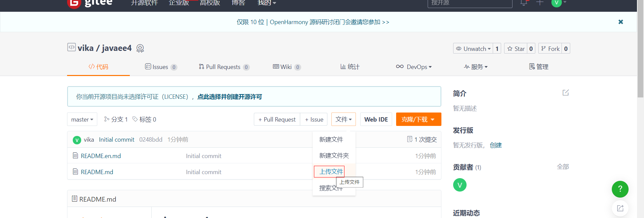
Task: Open the 统计 tab
Action: point(350,67)
